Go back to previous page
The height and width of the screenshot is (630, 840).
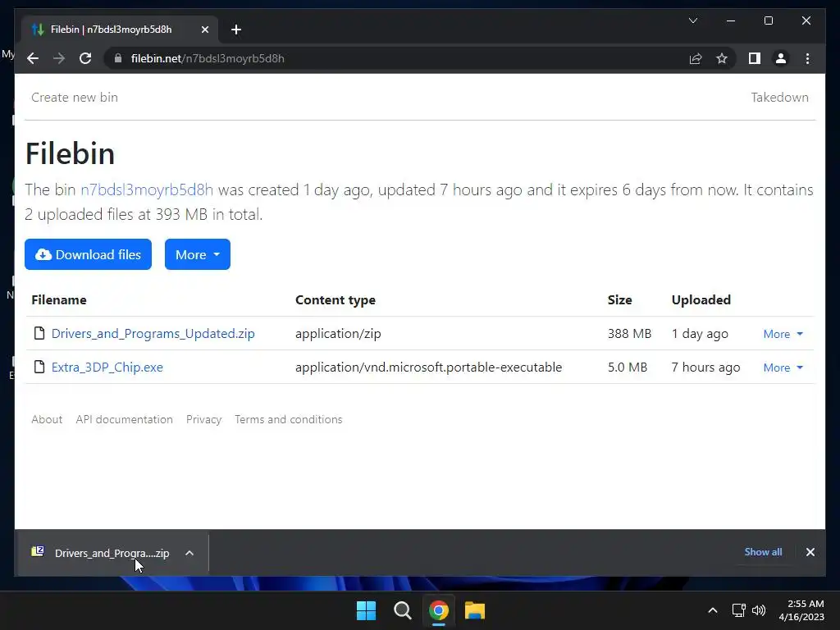[33, 58]
